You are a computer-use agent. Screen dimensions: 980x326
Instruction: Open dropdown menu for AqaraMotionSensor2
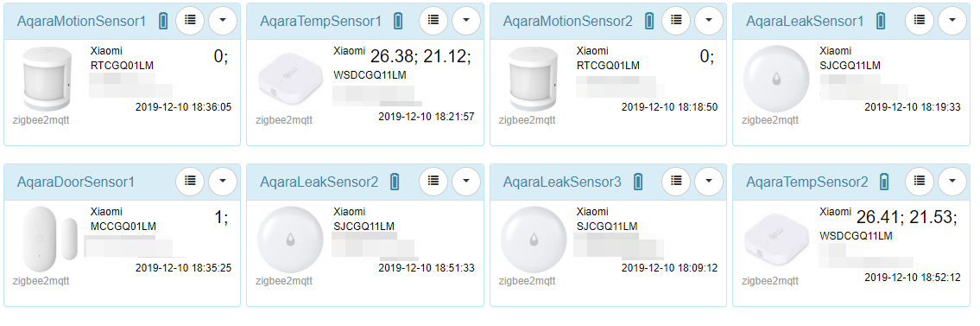coord(709,21)
